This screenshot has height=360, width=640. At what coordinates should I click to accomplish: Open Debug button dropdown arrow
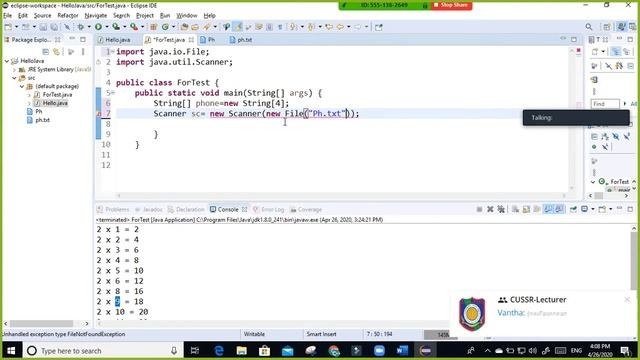coord(89,27)
